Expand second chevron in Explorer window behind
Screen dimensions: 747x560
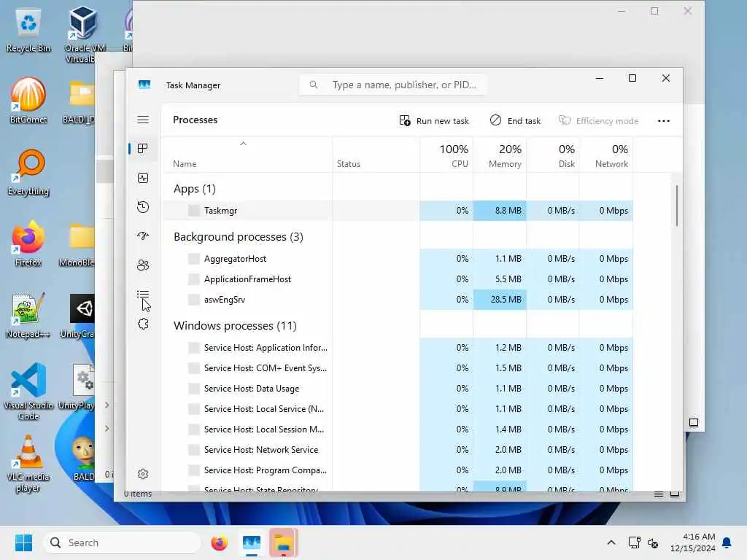tap(107, 428)
